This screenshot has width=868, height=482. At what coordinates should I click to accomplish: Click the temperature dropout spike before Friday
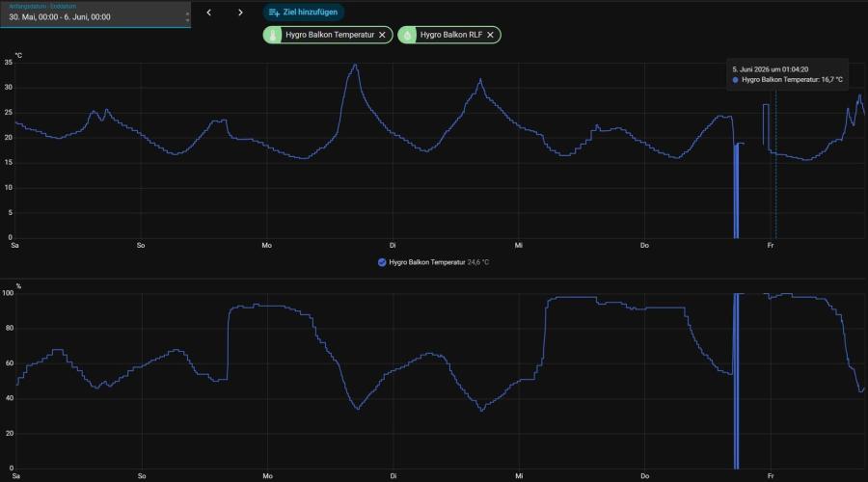(x=736, y=191)
